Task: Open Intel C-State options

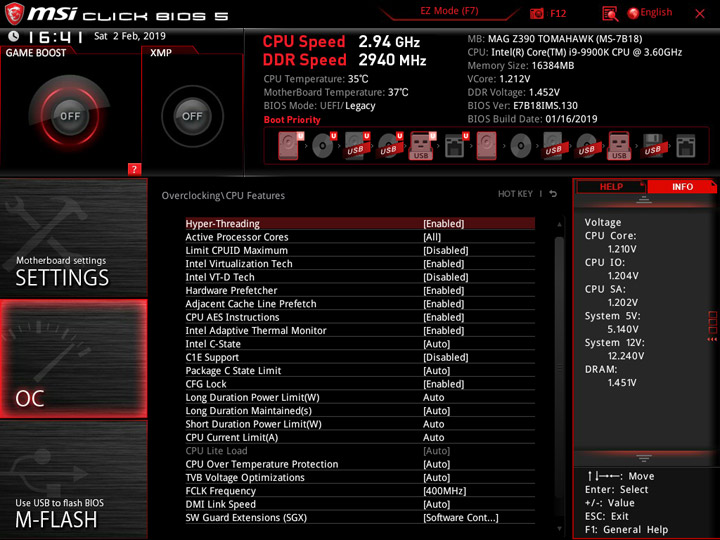Action: (x=360, y=343)
